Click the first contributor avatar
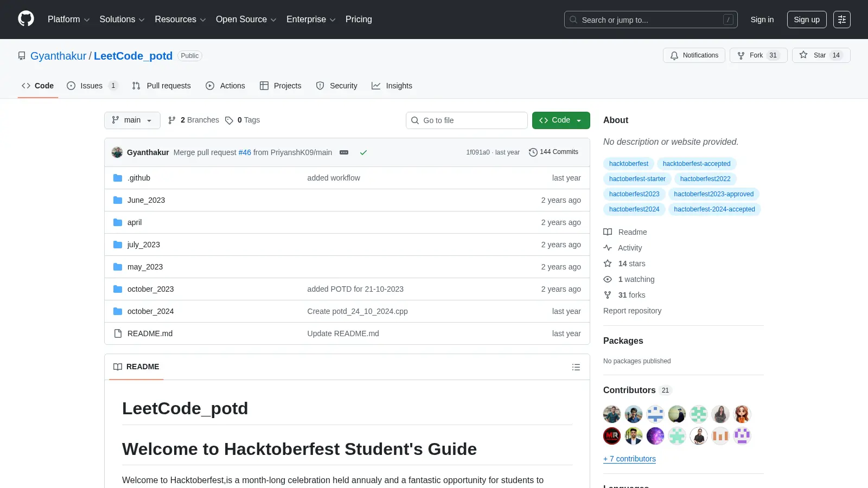The height and width of the screenshot is (488, 868). 612,414
